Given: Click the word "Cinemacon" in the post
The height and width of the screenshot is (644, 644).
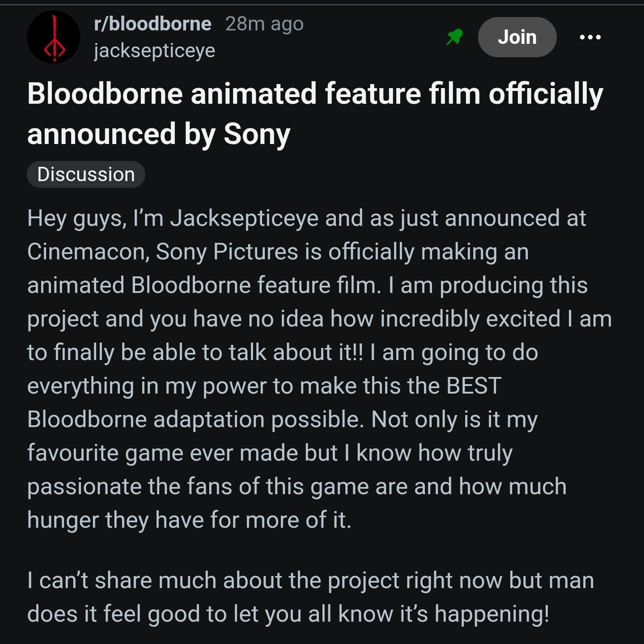Looking at the screenshot, I should [88, 252].
